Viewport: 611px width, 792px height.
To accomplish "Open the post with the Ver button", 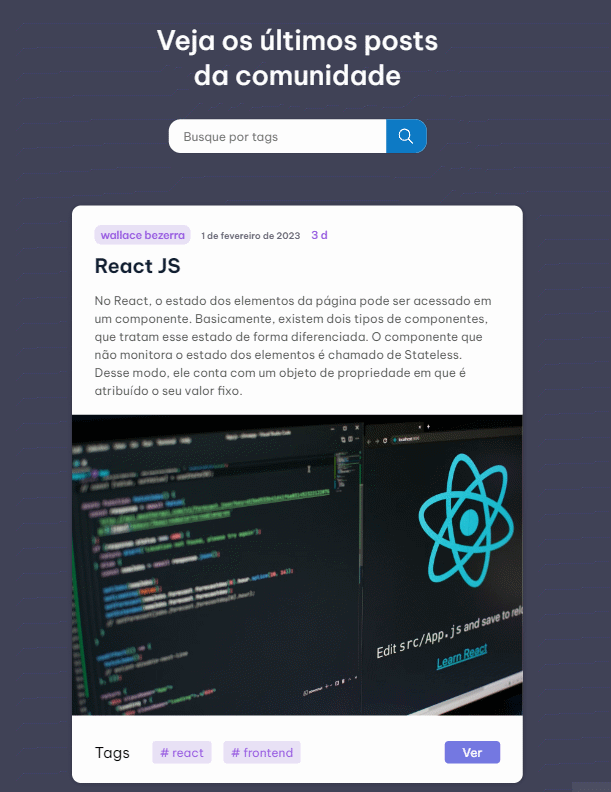I will coord(472,753).
